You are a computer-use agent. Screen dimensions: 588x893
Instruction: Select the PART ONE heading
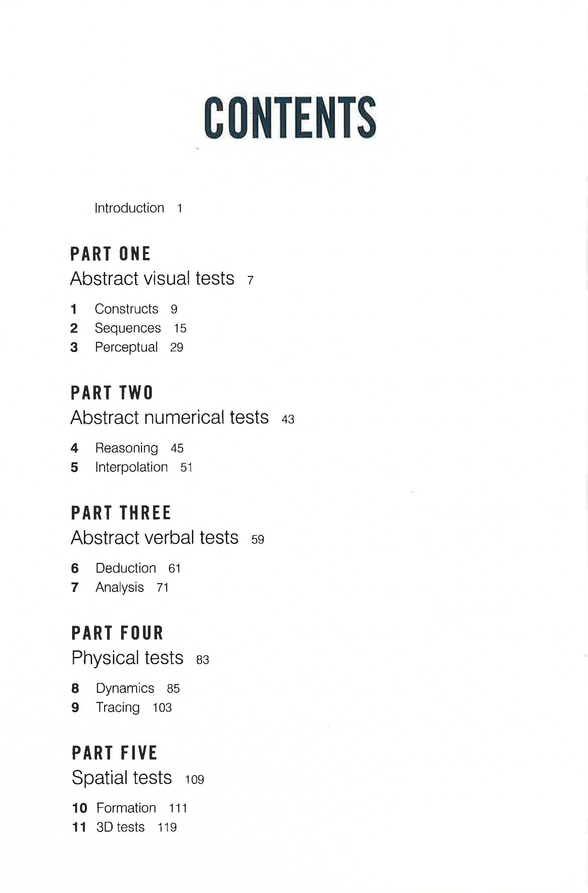click(x=111, y=254)
